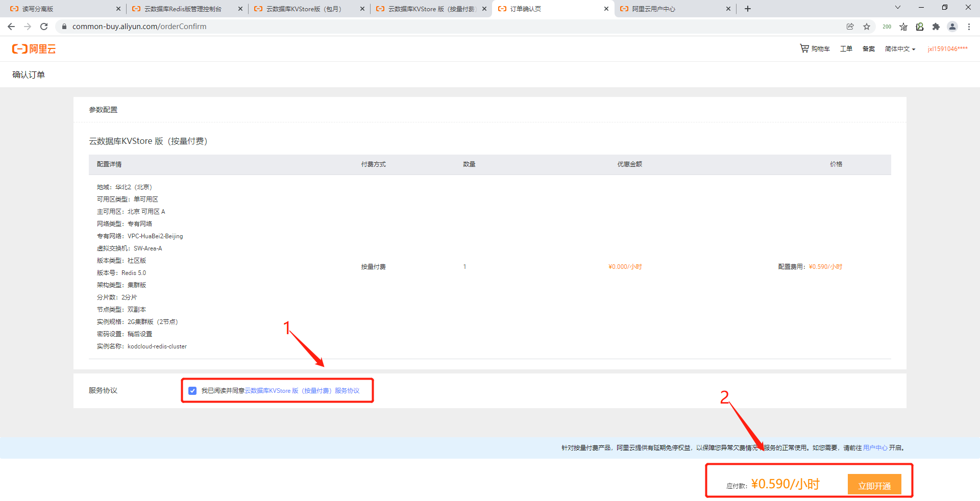Click the address bar URL
Viewport: 980px width, 501px height.
(139, 27)
